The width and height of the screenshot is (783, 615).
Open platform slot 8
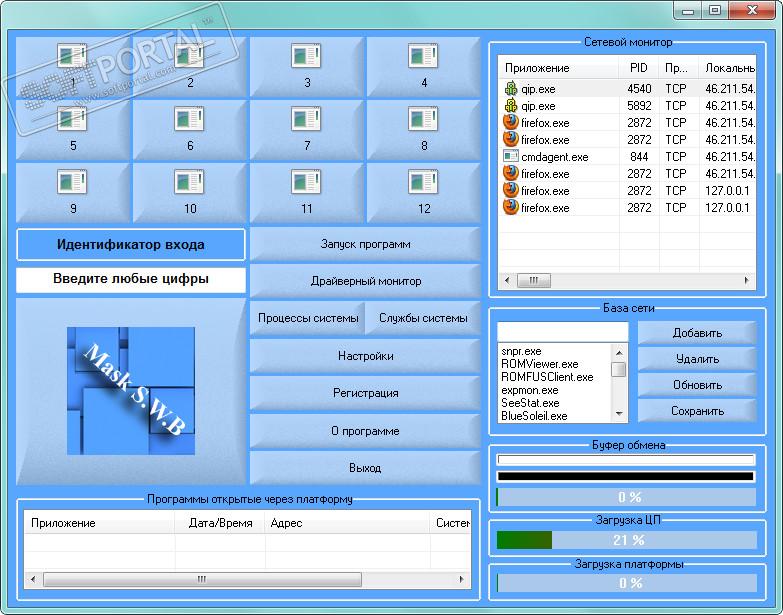(x=424, y=130)
